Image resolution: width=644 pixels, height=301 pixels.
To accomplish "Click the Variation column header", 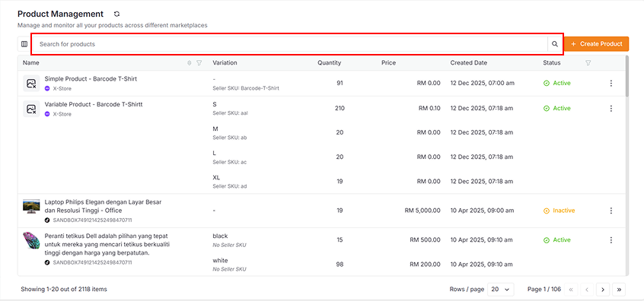I will (x=225, y=63).
